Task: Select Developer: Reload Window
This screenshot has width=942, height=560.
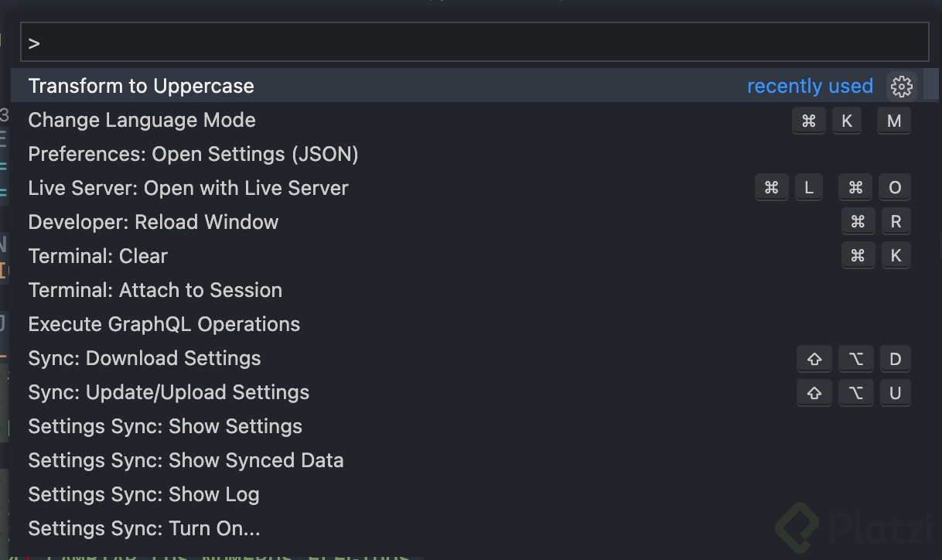Action: (x=469, y=222)
